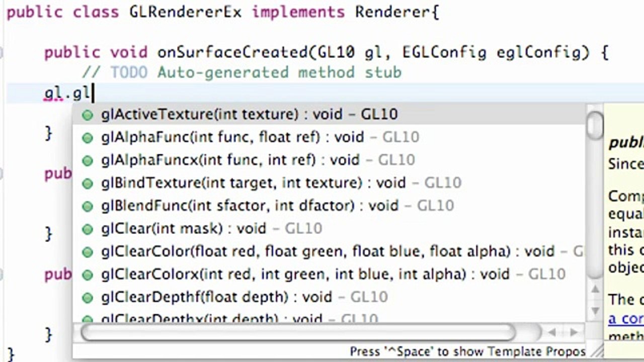Click the horizontal scrollbar of the proposals

[298, 332]
